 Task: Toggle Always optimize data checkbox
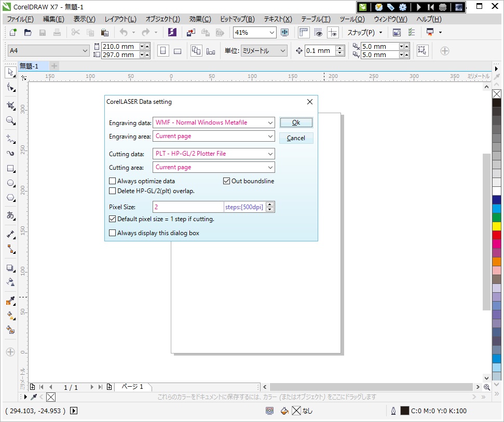click(x=112, y=181)
